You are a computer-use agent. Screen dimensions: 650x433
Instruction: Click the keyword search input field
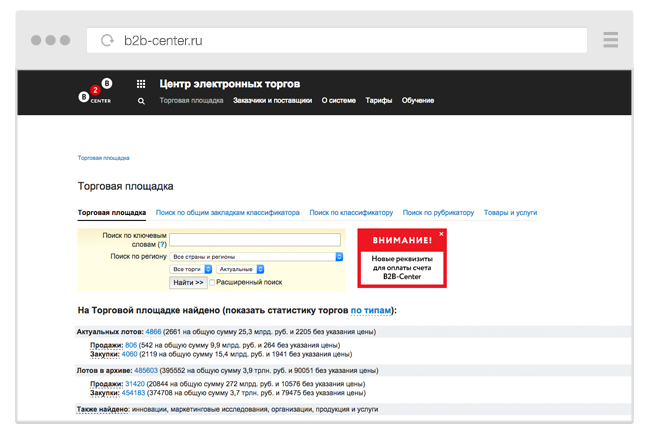255,240
